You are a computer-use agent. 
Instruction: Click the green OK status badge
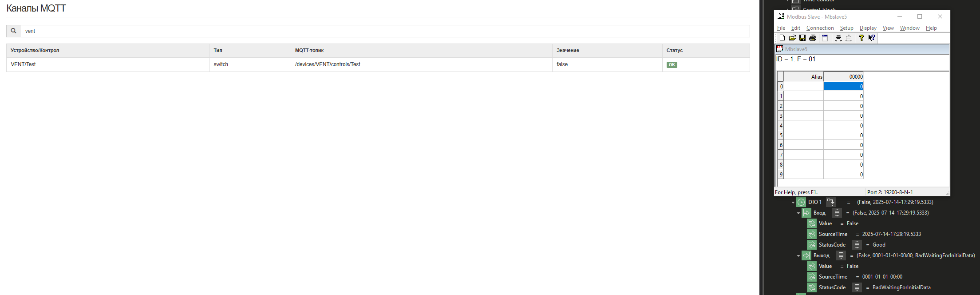(x=672, y=65)
